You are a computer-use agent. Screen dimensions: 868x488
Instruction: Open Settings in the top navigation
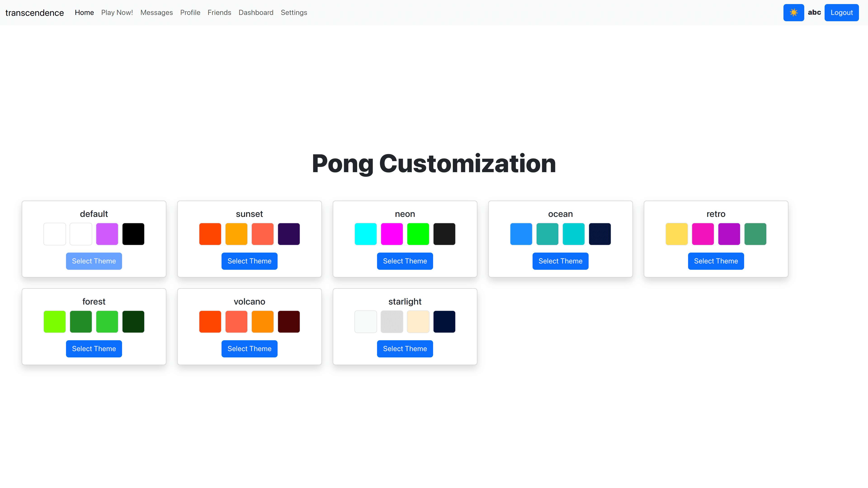[293, 12]
